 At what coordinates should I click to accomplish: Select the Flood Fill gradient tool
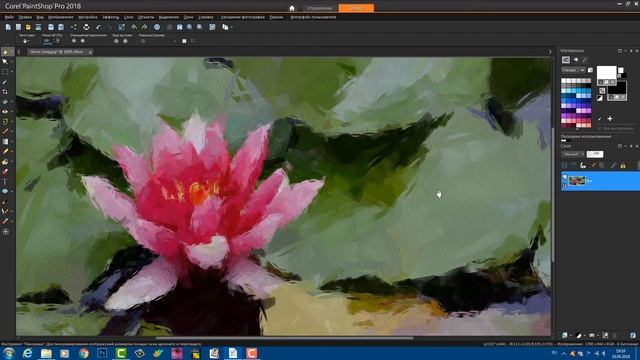5,142
